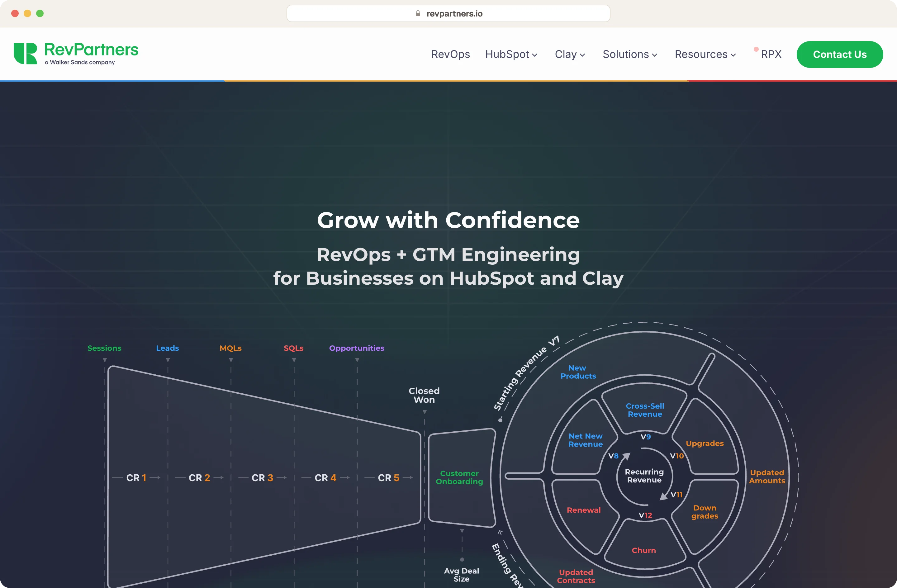This screenshot has height=588, width=897.
Task: Click the V9 wheel marker
Action: (646, 436)
